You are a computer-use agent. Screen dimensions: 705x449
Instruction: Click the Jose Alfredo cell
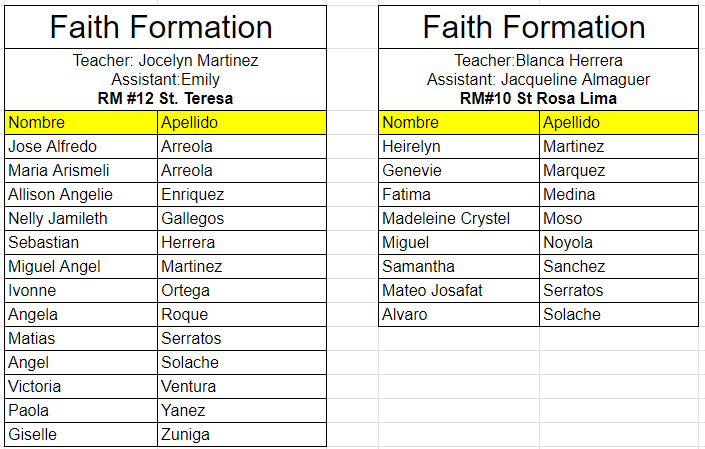(80, 147)
